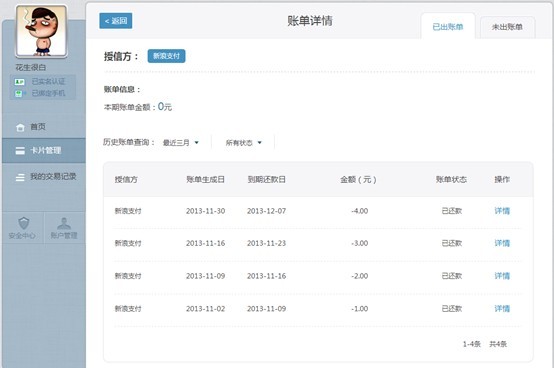Image resolution: width=554 pixels, height=368 pixels.
Task: Click the 花生很白 username
Action: 30,67
